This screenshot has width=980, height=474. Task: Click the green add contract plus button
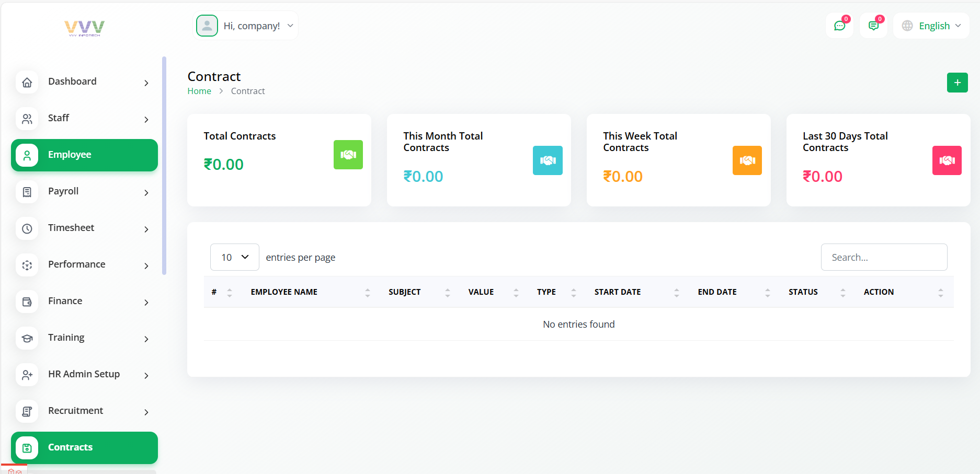click(957, 83)
